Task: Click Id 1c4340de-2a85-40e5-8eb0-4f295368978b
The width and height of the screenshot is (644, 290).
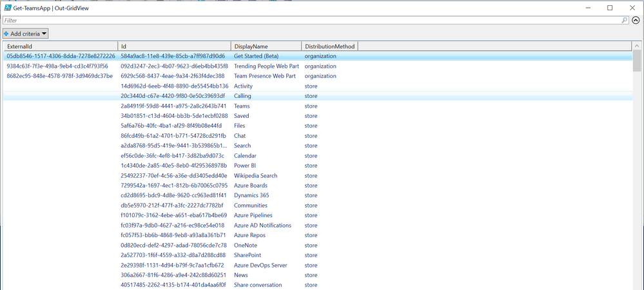Action: 174,166
